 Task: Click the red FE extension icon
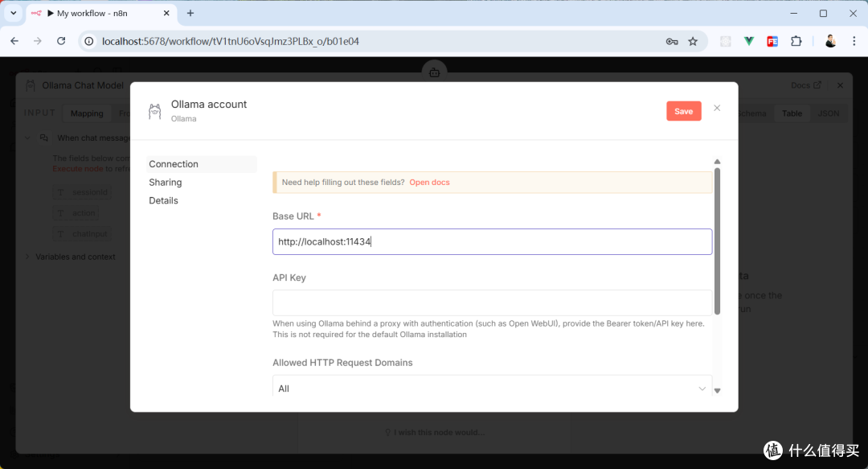772,42
